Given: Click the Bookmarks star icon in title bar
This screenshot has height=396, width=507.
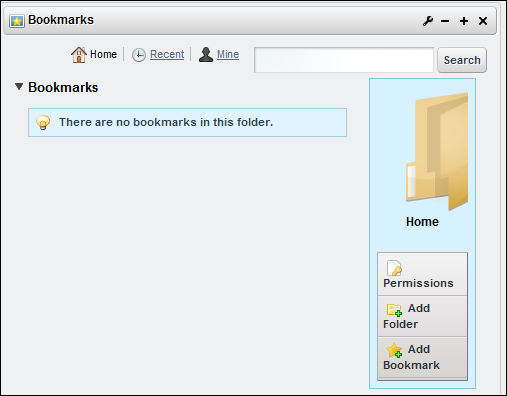Looking at the screenshot, I should (x=17, y=21).
